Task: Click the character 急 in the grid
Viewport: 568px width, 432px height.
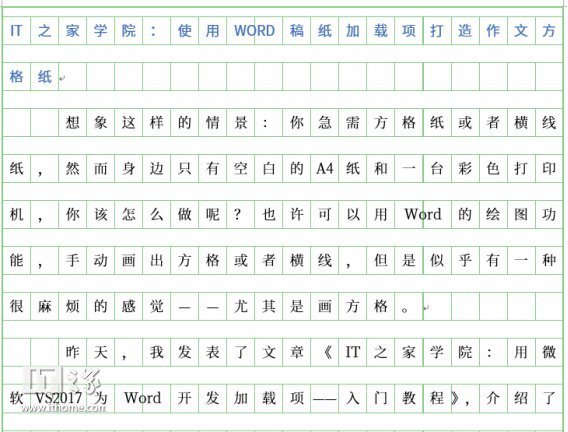Action: 325,122
